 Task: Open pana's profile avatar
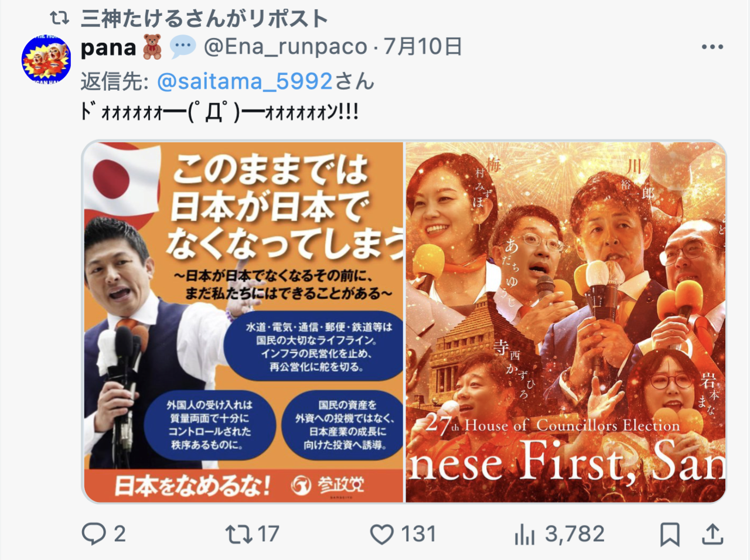(46, 59)
